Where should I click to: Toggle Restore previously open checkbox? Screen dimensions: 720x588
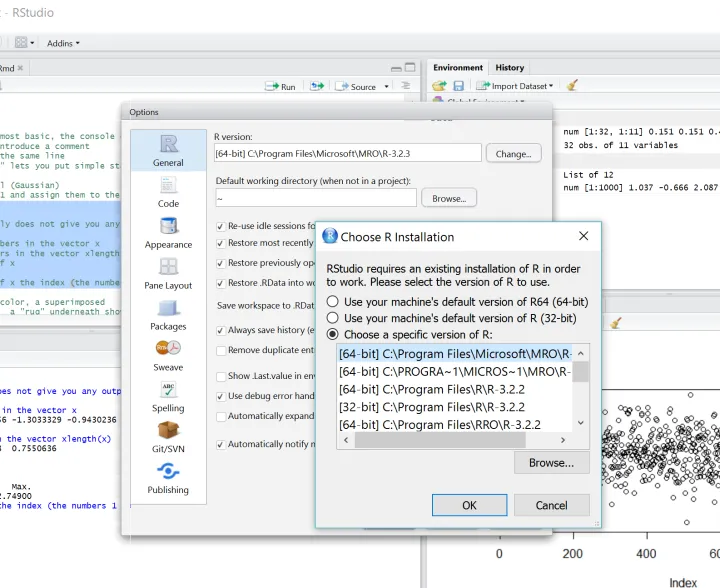221,263
